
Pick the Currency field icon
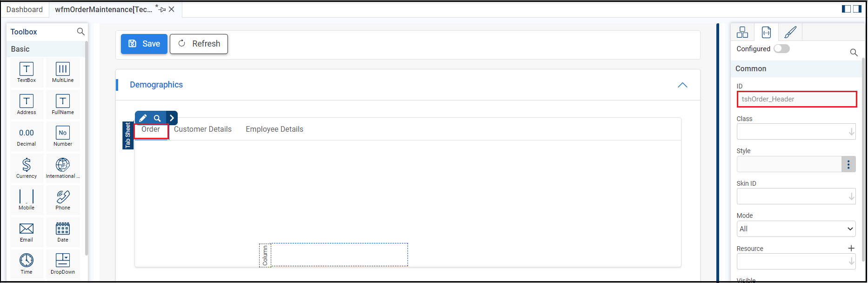click(x=27, y=168)
